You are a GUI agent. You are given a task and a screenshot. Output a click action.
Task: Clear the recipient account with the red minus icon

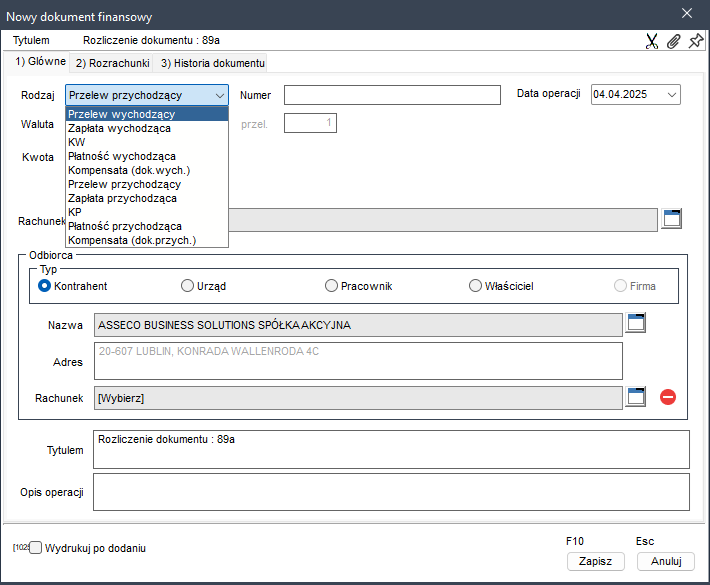[x=668, y=397]
